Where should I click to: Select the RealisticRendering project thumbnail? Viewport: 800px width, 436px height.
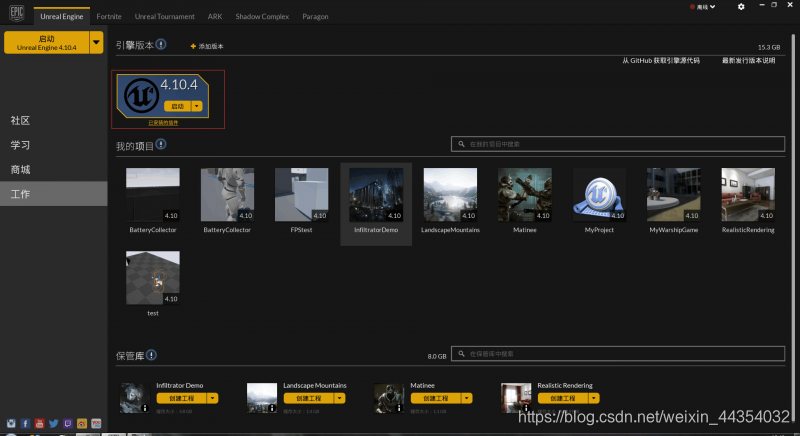click(748, 195)
